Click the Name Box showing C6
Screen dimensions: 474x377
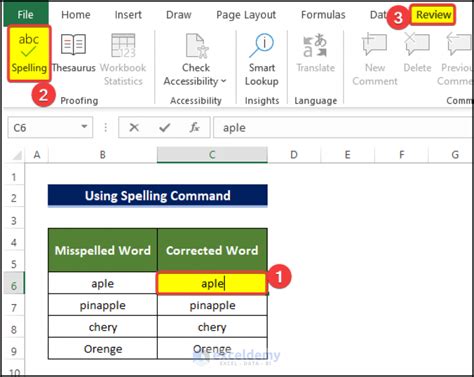(x=50, y=127)
